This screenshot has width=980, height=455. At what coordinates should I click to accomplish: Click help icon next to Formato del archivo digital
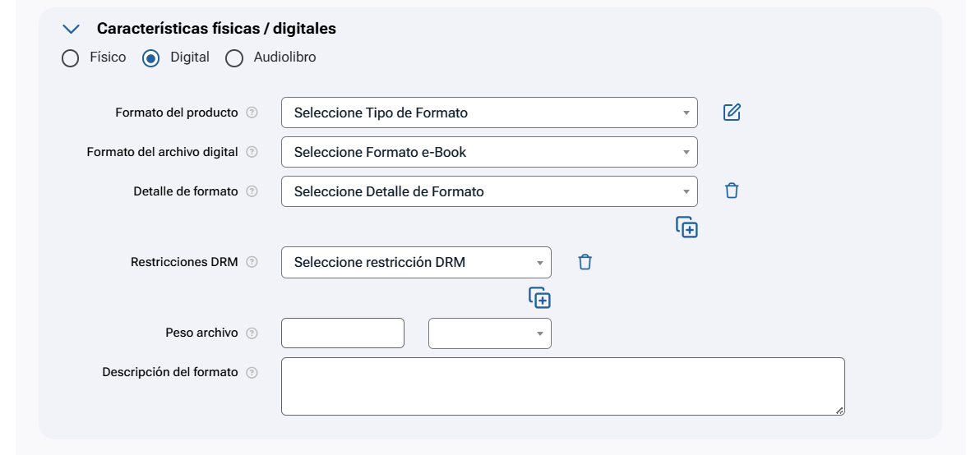[252, 152]
